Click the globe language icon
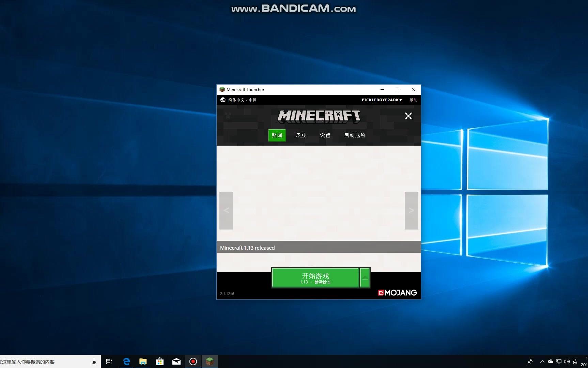588x368 pixels. [x=223, y=100]
